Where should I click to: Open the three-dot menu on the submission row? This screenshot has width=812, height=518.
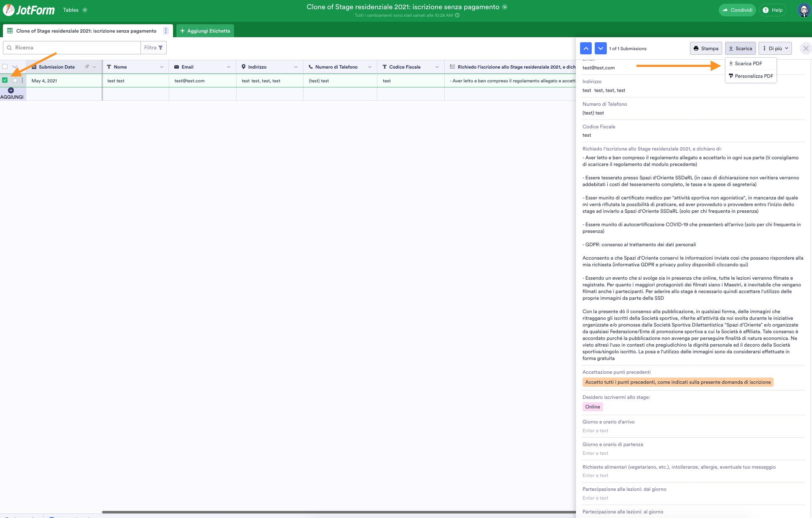click(x=22, y=80)
